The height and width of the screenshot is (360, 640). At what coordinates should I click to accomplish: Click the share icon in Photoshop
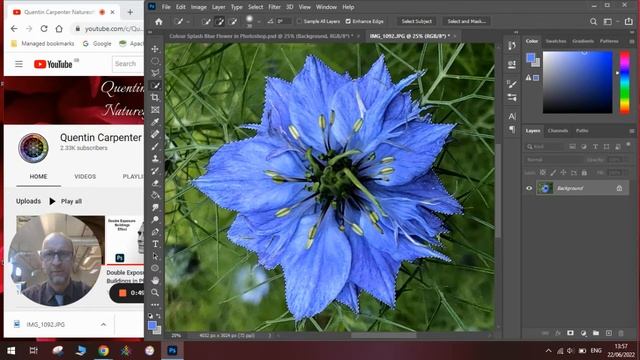(x=629, y=22)
